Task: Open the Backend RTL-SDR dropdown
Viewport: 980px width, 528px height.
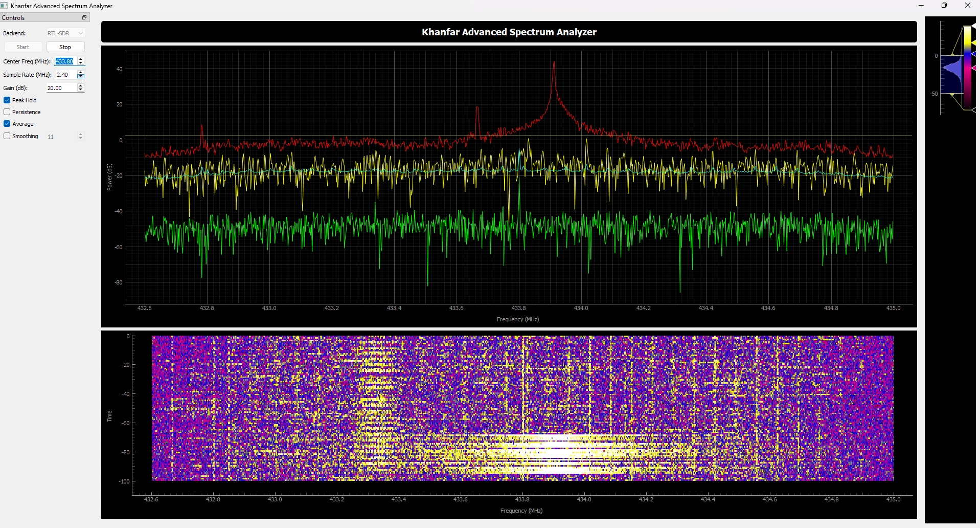Action: point(65,33)
